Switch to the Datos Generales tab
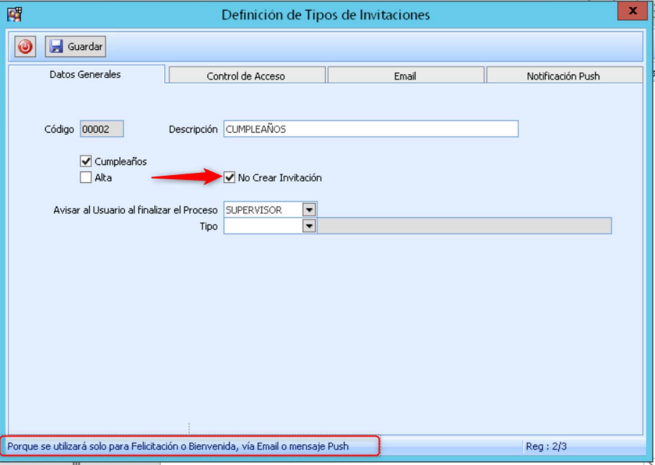Screen dimensions: 655x465 click(86, 75)
